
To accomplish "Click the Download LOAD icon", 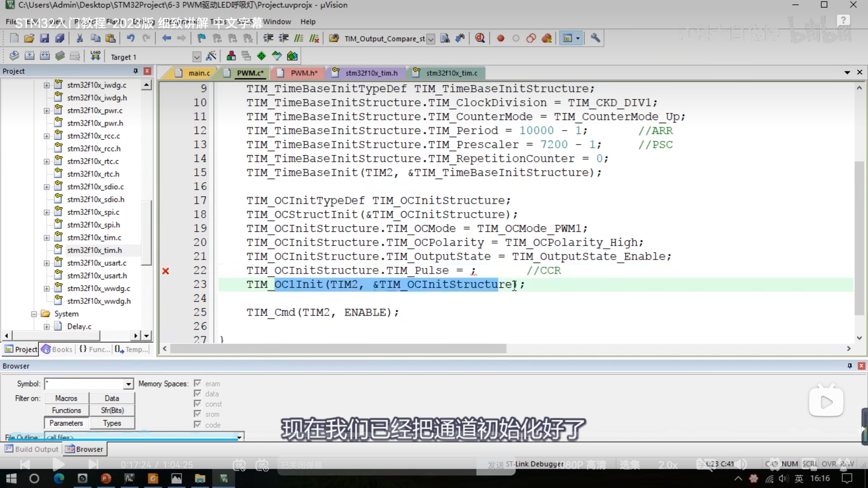I will click(x=95, y=56).
